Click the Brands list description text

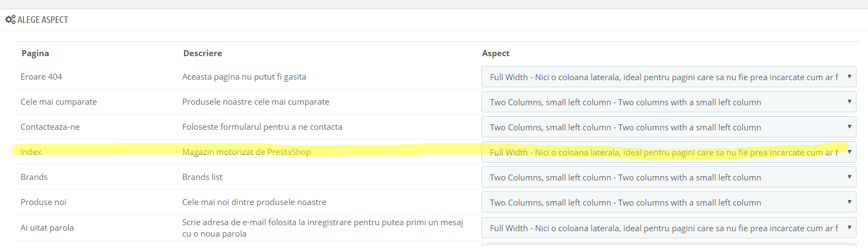202,177
